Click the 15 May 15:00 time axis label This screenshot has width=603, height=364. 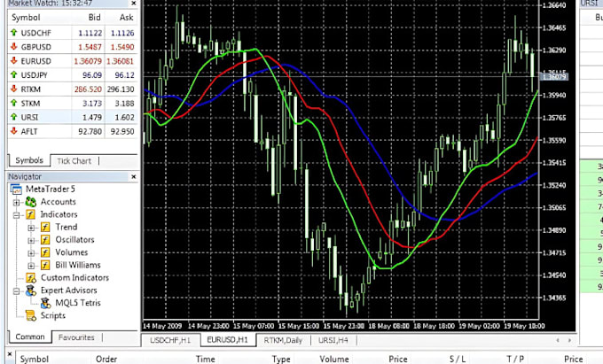[299, 326]
